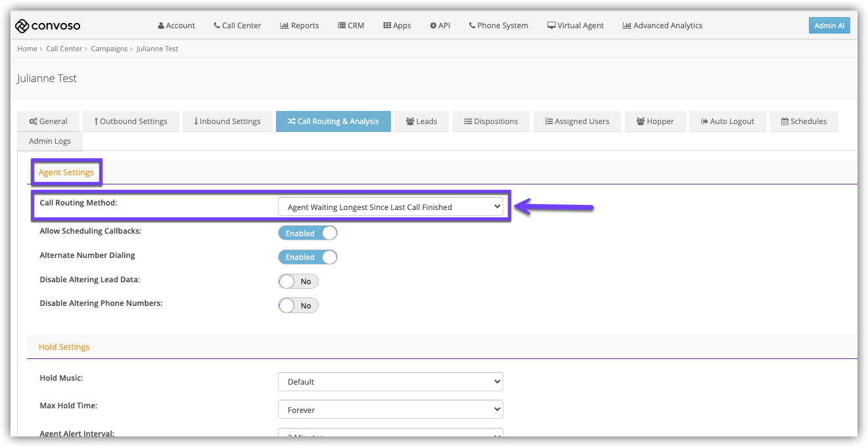Open the Account menu
The height and width of the screenshot is (447, 868).
pyautogui.click(x=177, y=26)
